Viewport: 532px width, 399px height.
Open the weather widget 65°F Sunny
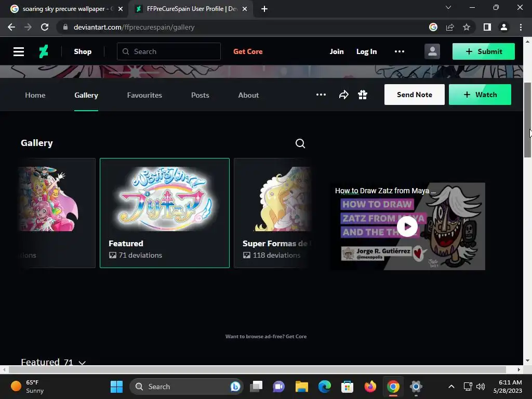pyautogui.click(x=28, y=387)
